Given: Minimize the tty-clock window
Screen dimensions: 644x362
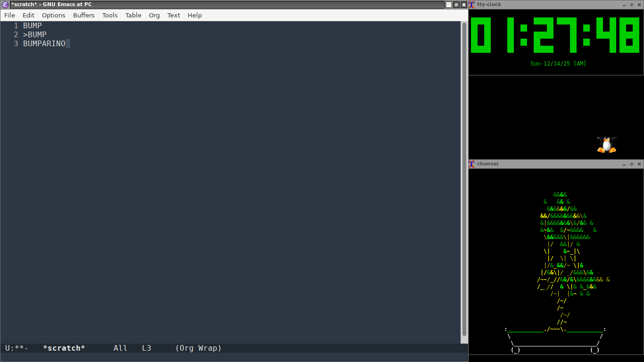Looking at the screenshot, I should [624, 5].
